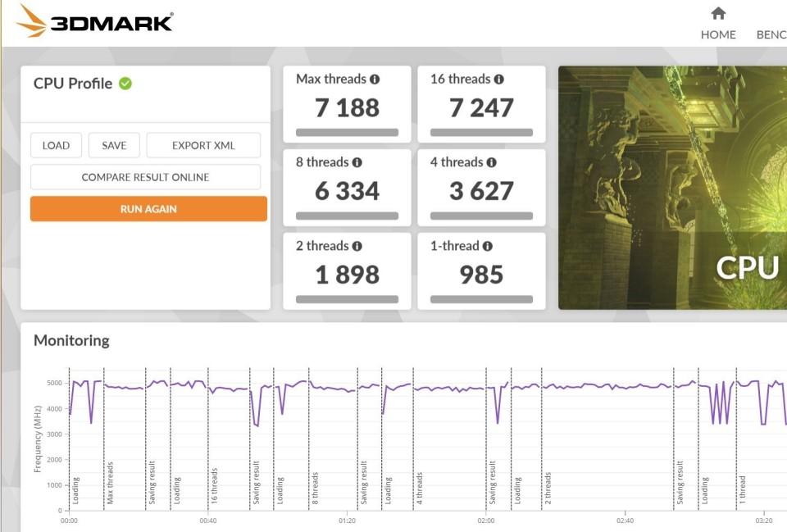Run the benchmark again
The width and height of the screenshot is (787, 532).
point(148,209)
